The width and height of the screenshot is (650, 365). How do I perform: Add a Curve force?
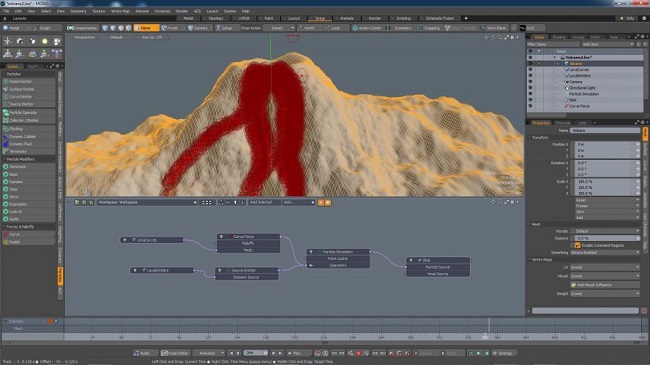click(29, 234)
